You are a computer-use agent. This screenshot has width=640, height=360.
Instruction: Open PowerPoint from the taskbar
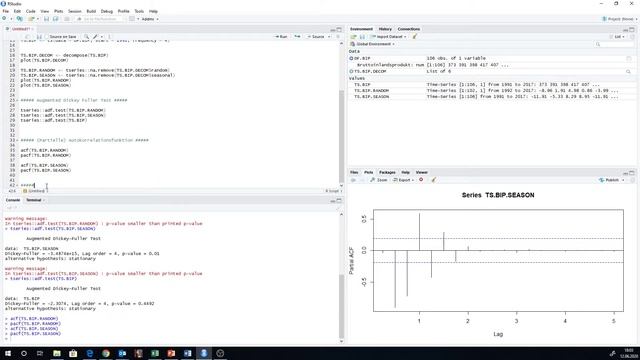171,353
